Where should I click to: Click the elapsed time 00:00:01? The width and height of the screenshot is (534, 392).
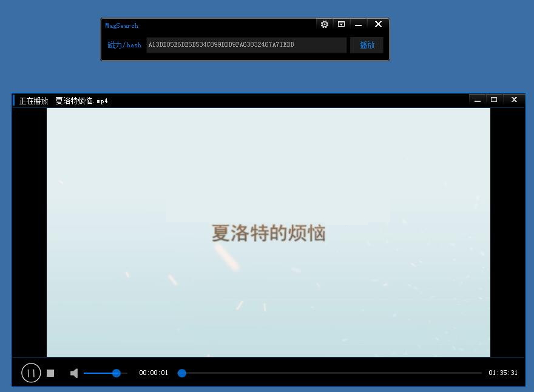pos(154,373)
